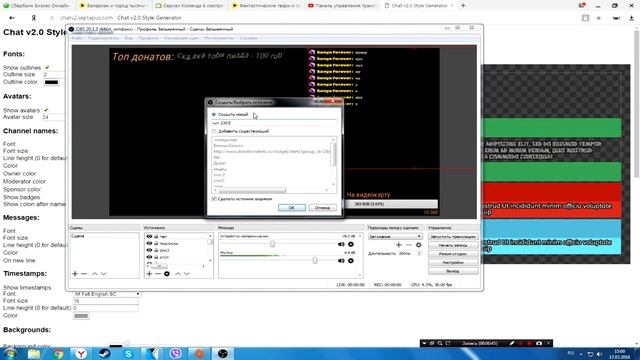Click Timestamps Font size field showing 16
This screenshot has width=640, height=360.
click(106, 301)
